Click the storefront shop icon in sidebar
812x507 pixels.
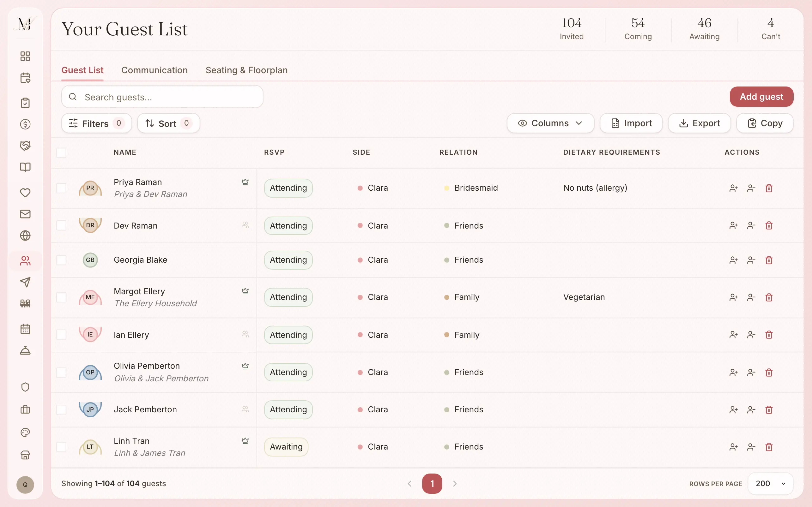25,455
